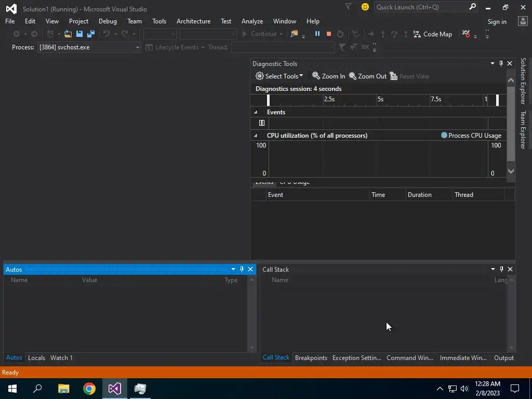Click the Events track pause marker icon

(x=262, y=123)
